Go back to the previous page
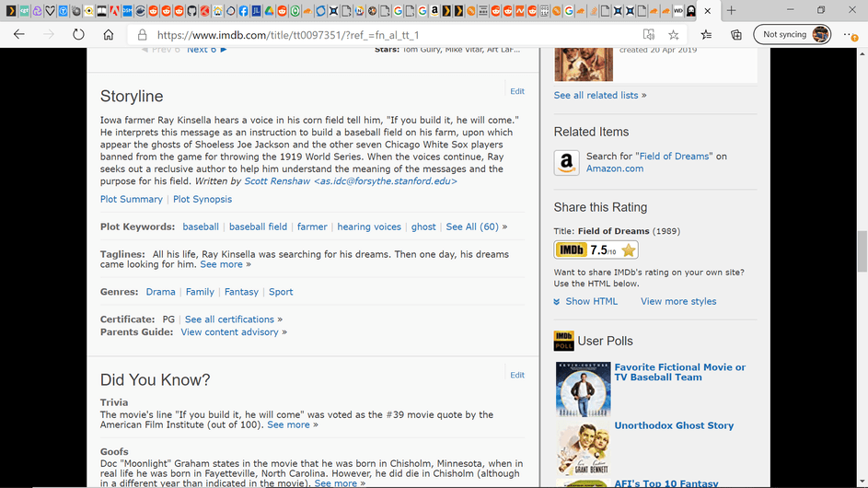Image resolution: width=868 pixels, height=488 pixels. click(x=18, y=34)
